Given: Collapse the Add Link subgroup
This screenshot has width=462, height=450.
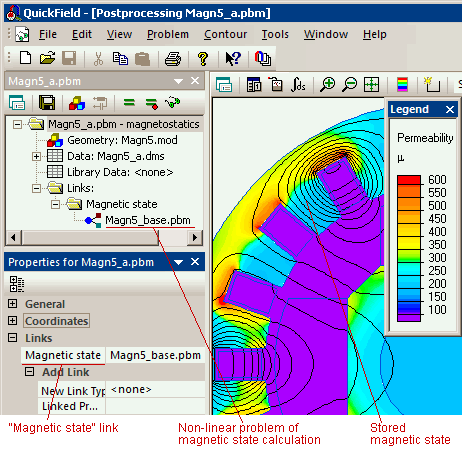Looking at the screenshot, I should [x=30, y=371].
